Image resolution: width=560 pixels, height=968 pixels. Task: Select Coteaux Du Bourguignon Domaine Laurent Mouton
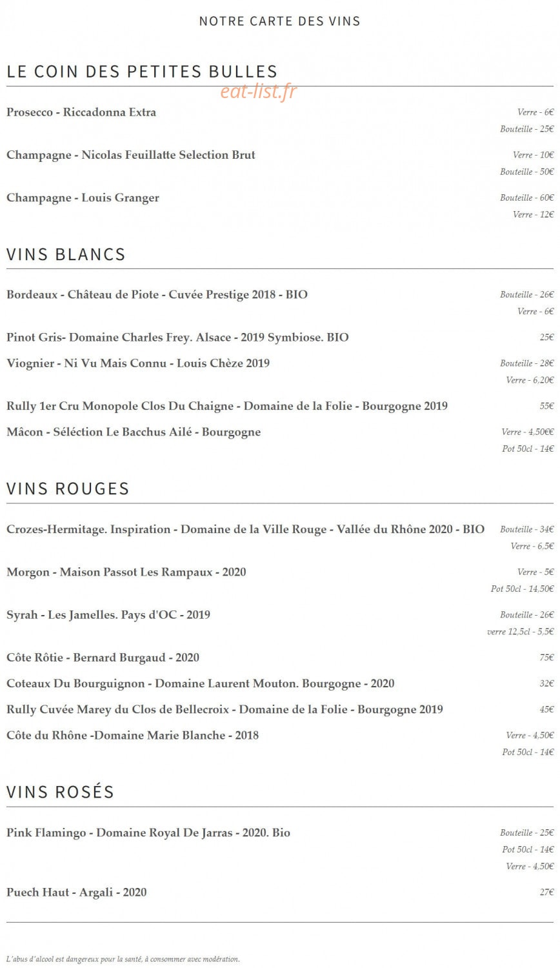tap(201, 683)
